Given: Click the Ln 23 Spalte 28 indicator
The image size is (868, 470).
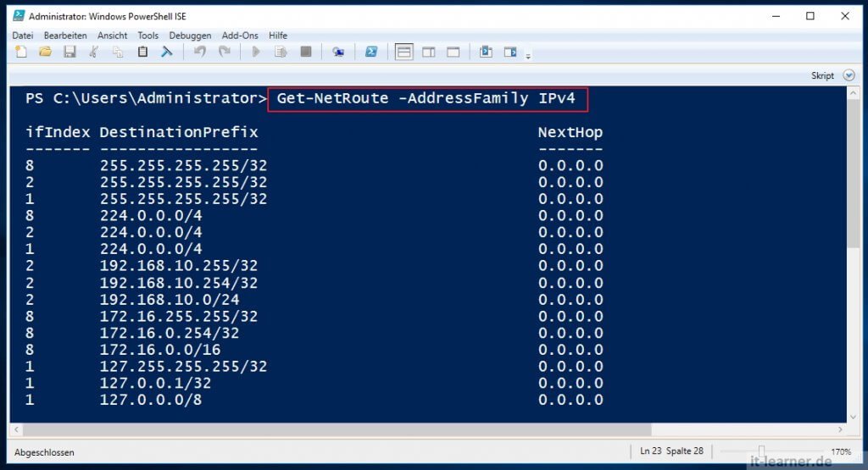Looking at the screenshot, I should click(x=671, y=451).
